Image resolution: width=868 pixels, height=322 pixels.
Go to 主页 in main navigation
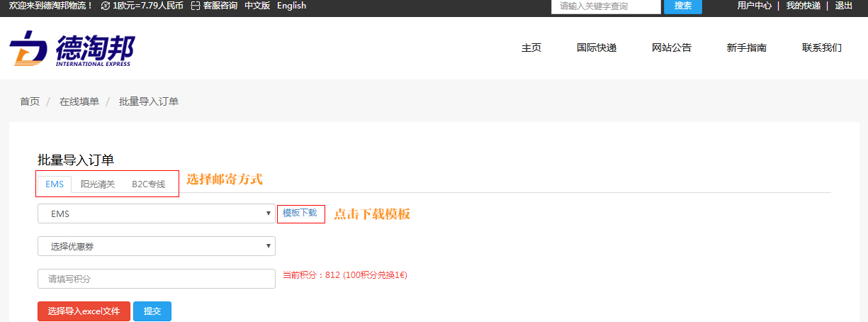(x=531, y=48)
